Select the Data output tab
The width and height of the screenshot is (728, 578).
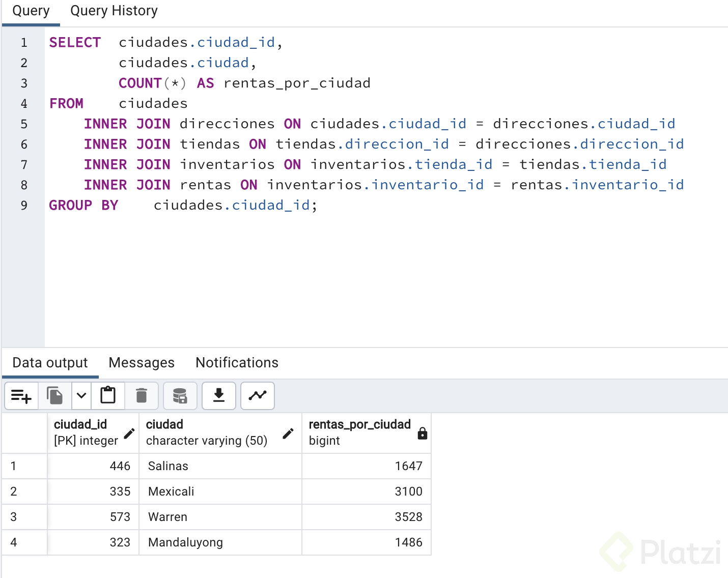pos(50,363)
